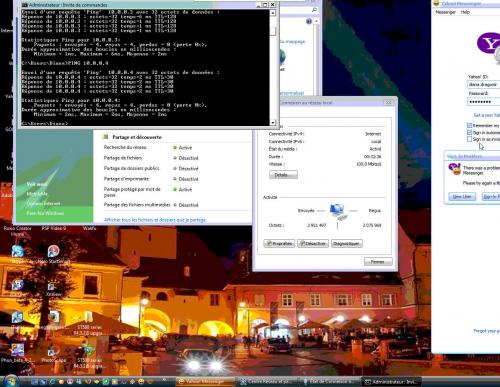Click the help icon in Network Center window
The image size is (500, 387).
pos(309,21)
